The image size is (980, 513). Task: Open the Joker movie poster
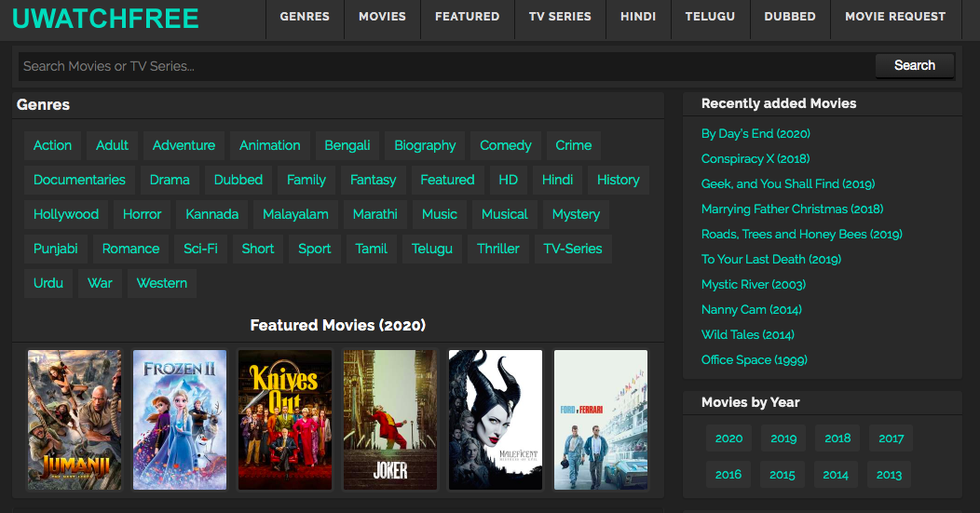coord(390,419)
